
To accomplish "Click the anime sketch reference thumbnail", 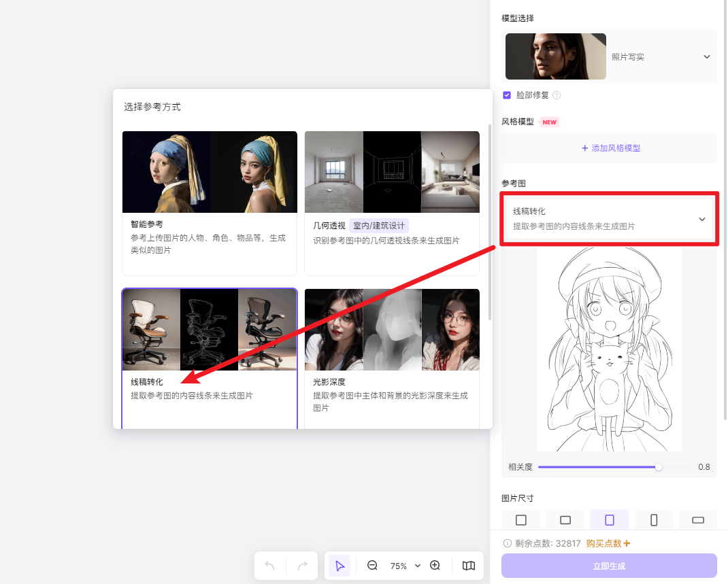I will [608, 349].
